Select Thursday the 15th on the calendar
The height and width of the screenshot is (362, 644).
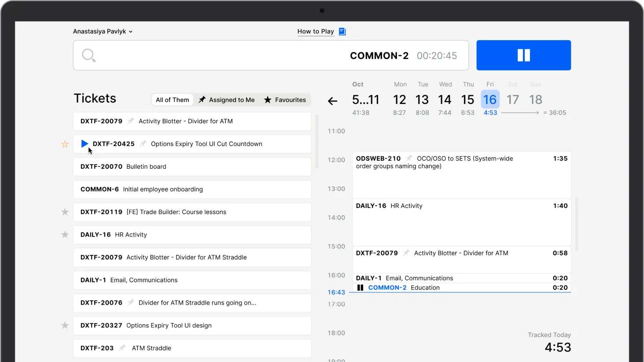pyautogui.click(x=467, y=100)
